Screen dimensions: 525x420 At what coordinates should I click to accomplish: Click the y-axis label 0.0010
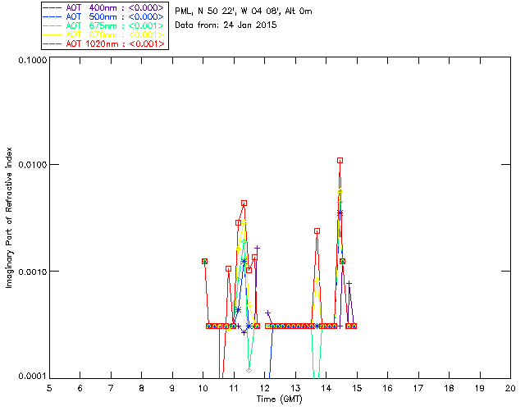[32, 272]
